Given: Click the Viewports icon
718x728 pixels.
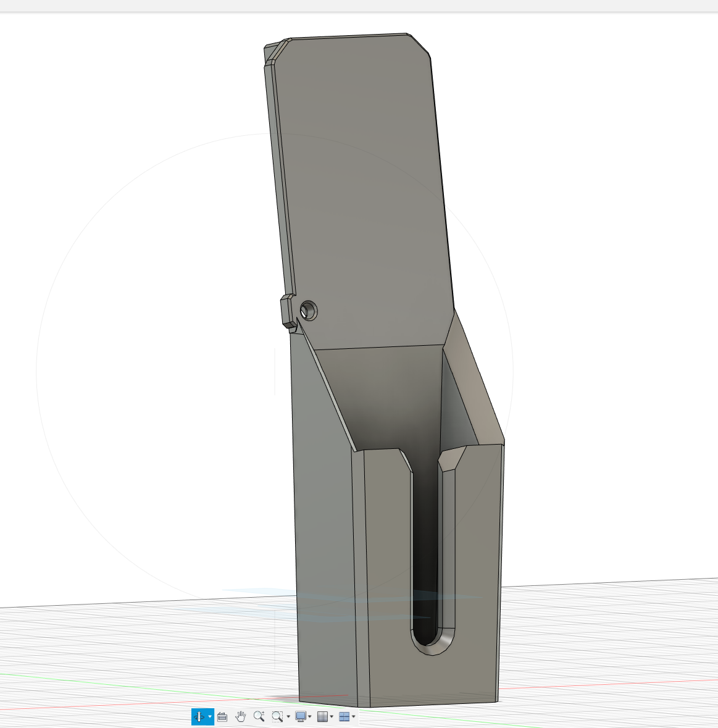Looking at the screenshot, I should tap(344, 717).
